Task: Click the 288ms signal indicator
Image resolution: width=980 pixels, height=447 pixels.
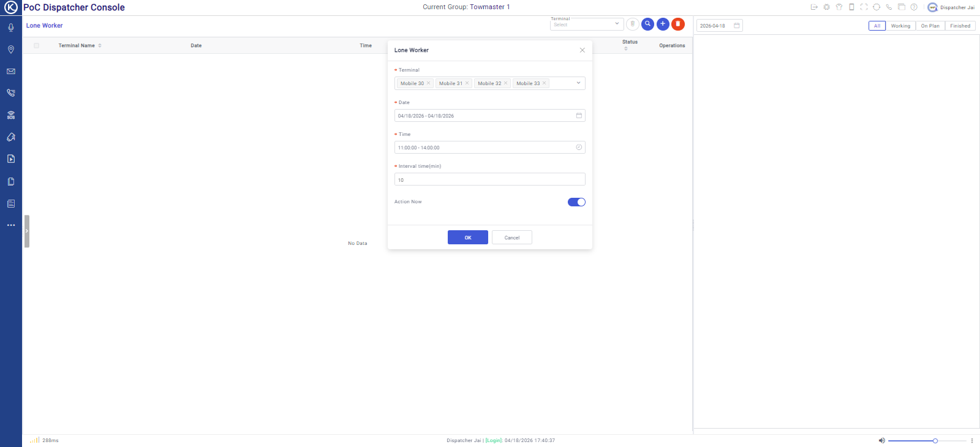Action: [x=45, y=440]
